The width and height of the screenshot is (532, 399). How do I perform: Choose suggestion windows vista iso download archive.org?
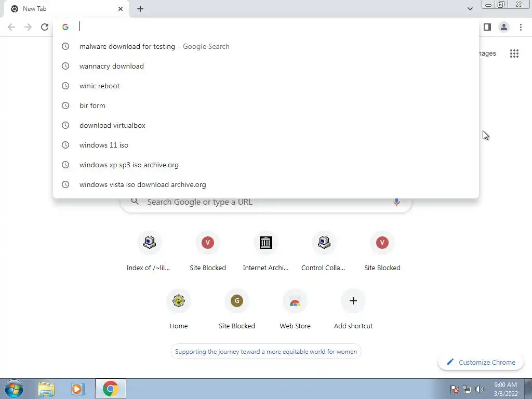[x=266, y=184]
